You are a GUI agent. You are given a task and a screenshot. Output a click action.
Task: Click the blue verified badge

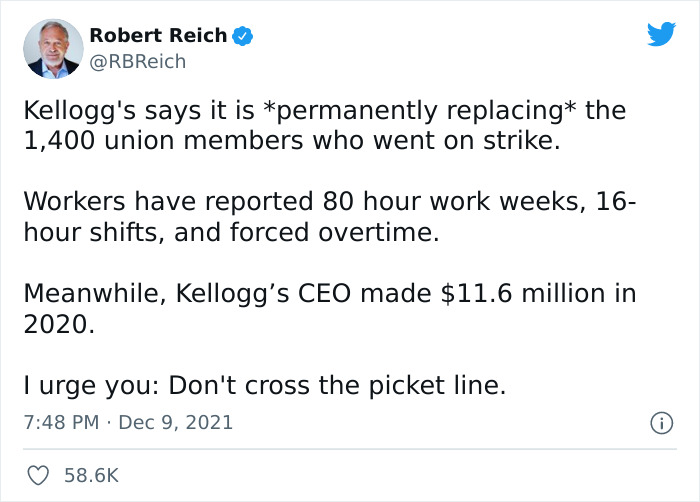(242, 36)
